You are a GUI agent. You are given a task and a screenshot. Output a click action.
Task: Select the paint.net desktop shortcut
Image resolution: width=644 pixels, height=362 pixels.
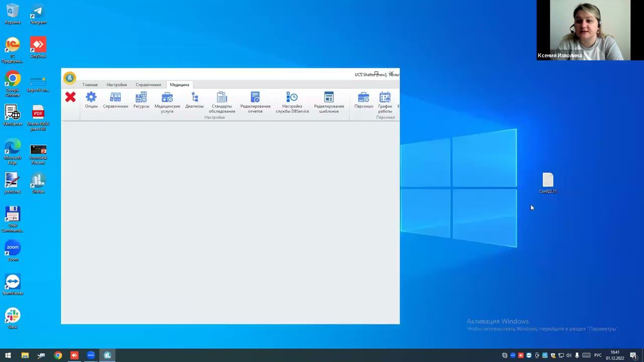tap(13, 183)
